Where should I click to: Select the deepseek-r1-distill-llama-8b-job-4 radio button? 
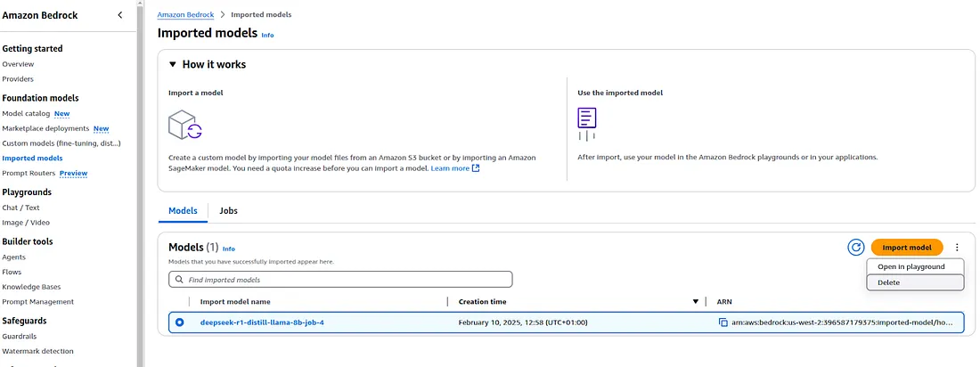click(x=180, y=322)
